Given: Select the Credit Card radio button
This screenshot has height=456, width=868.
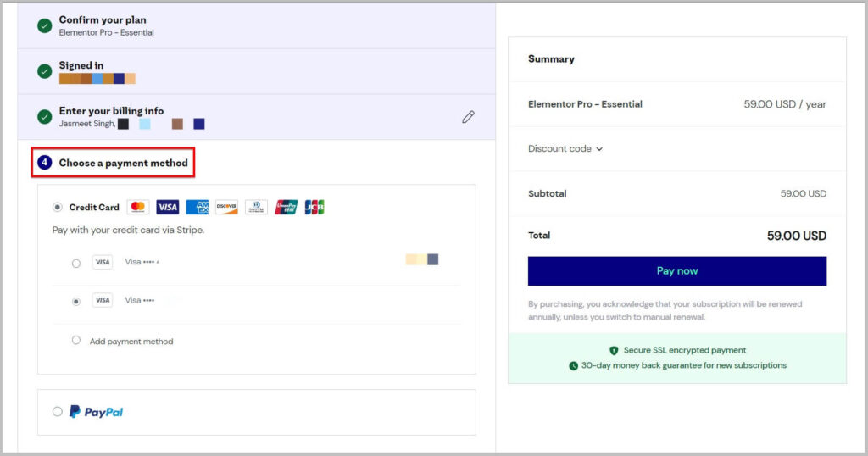Looking at the screenshot, I should (x=58, y=207).
